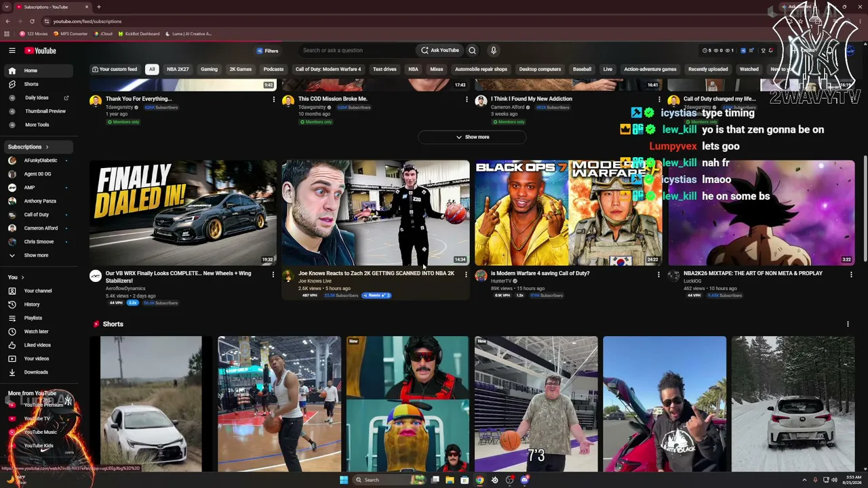The height and width of the screenshot is (488, 868).
Task: Reload the page in the browser
Action: [32, 21]
